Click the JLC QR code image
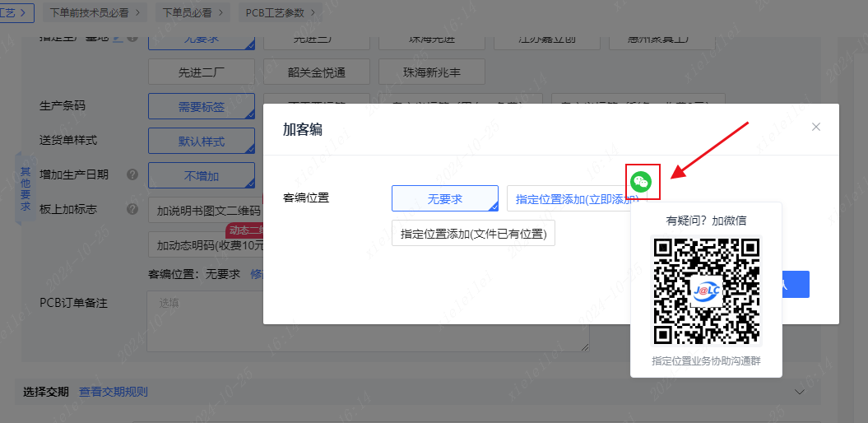 coord(708,291)
